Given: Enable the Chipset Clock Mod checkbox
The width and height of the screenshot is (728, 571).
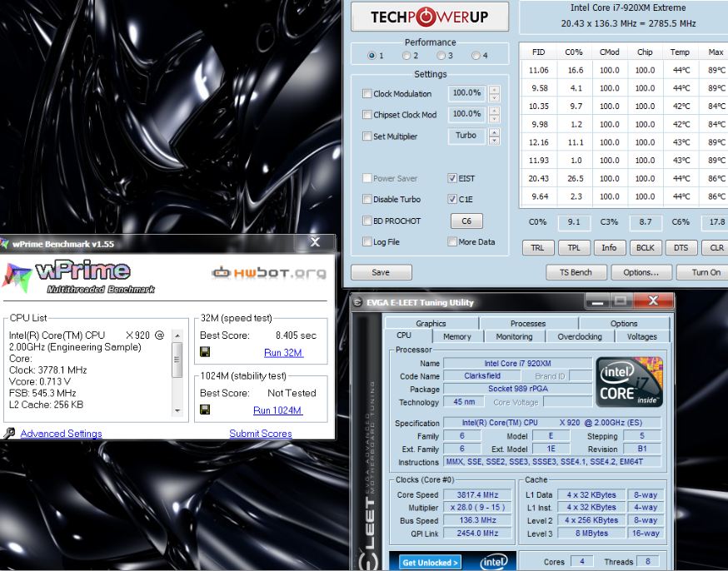Looking at the screenshot, I should tap(366, 115).
